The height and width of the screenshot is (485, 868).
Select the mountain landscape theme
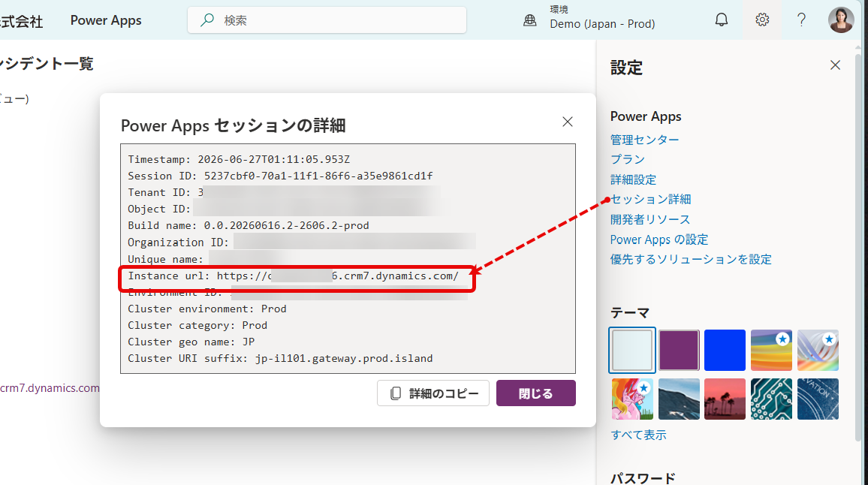point(679,399)
